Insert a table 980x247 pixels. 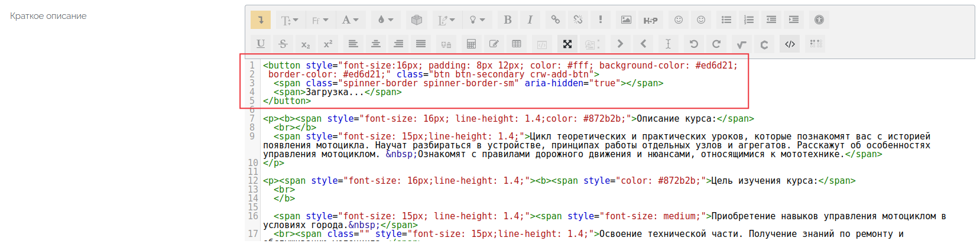517,44
